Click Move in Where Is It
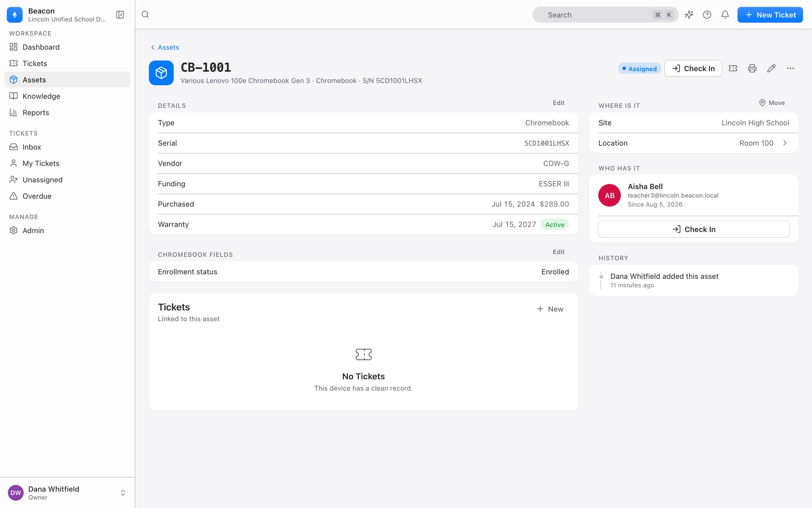The height and width of the screenshot is (508, 812). 772,103
